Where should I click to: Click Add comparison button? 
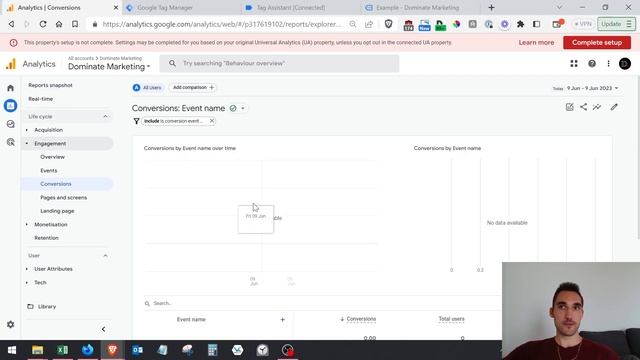[x=193, y=87]
